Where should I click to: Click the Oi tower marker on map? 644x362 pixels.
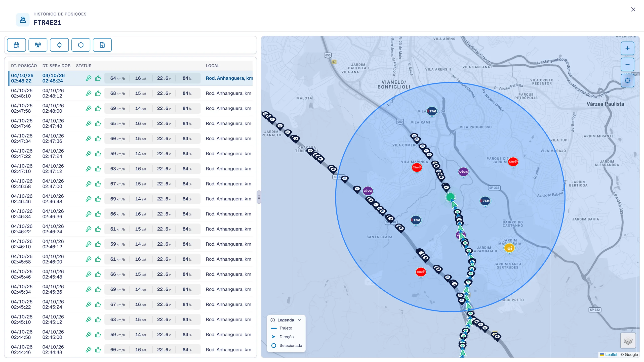pos(509,248)
